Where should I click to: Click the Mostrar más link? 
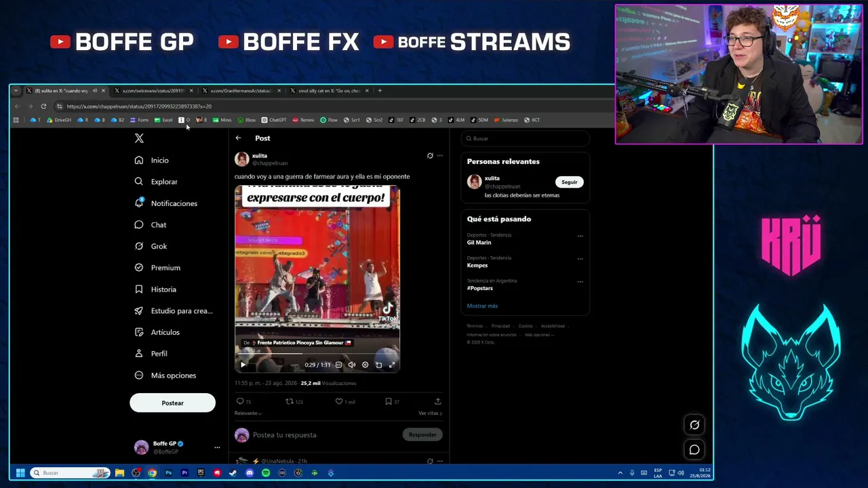click(482, 306)
